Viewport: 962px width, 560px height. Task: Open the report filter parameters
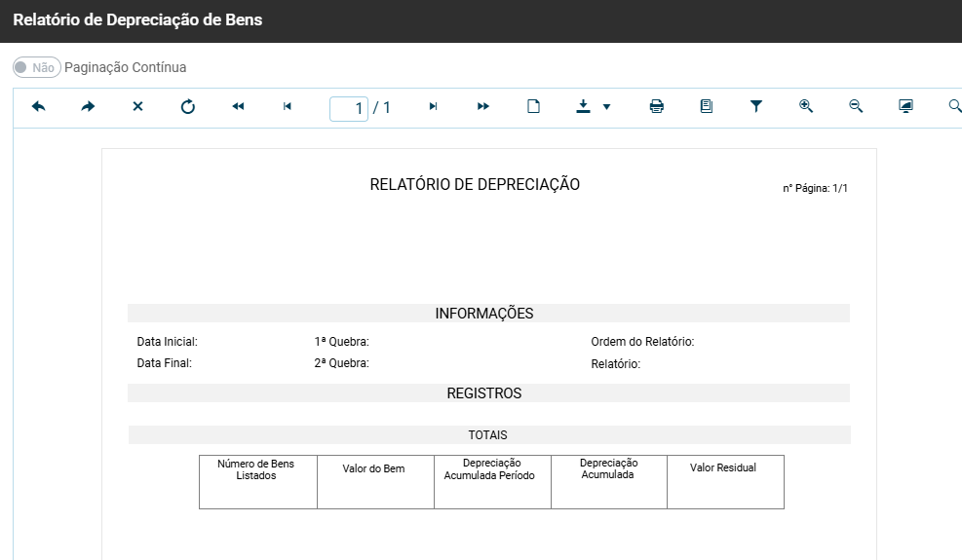click(x=756, y=107)
